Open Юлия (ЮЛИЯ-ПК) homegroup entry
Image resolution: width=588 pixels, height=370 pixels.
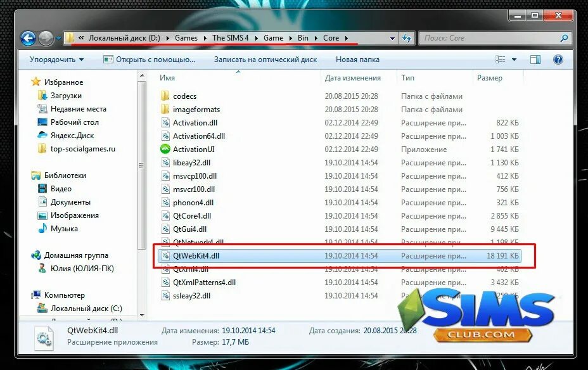82,269
